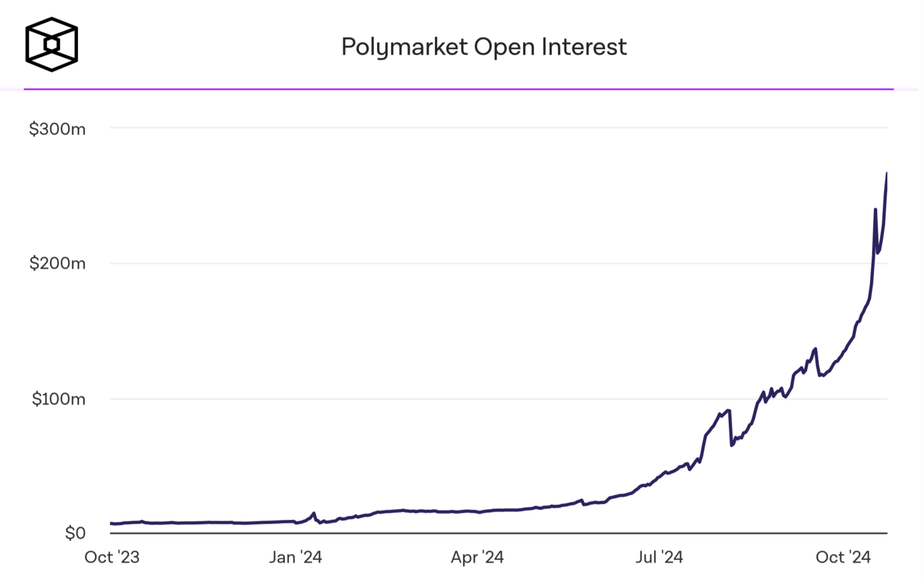The height and width of the screenshot is (577, 924).
Task: Click the $300m y-axis label
Action: click(57, 129)
